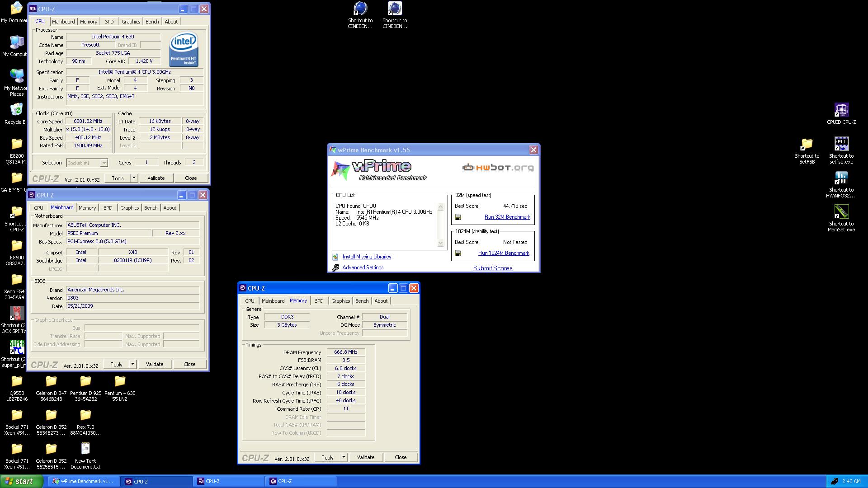Image resolution: width=868 pixels, height=488 pixels.
Task: Click the CPU List scrollbar up arrow
Action: 441,206
